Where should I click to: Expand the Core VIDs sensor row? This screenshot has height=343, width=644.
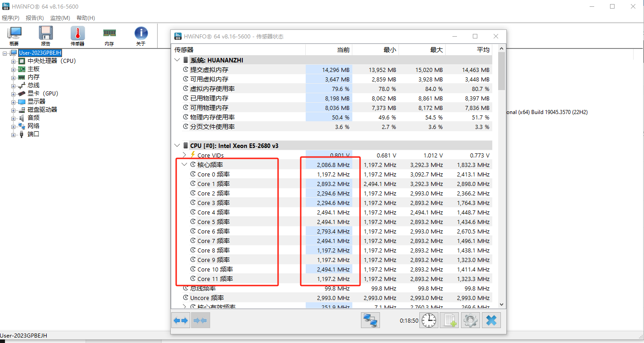(184, 155)
